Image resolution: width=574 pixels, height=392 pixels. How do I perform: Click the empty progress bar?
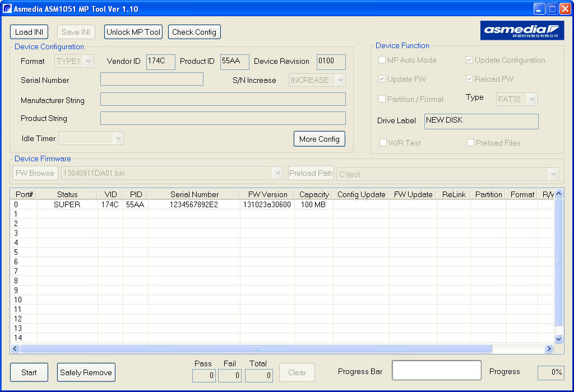[436, 370]
